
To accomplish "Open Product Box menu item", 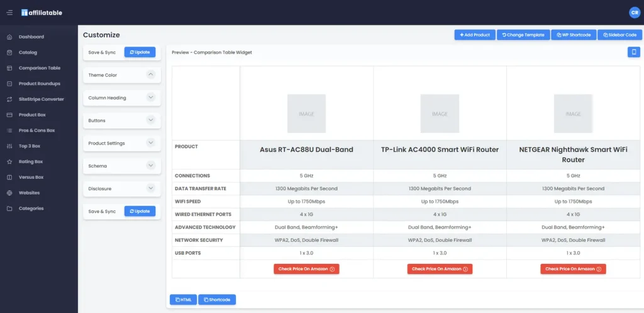I will 32,115.
